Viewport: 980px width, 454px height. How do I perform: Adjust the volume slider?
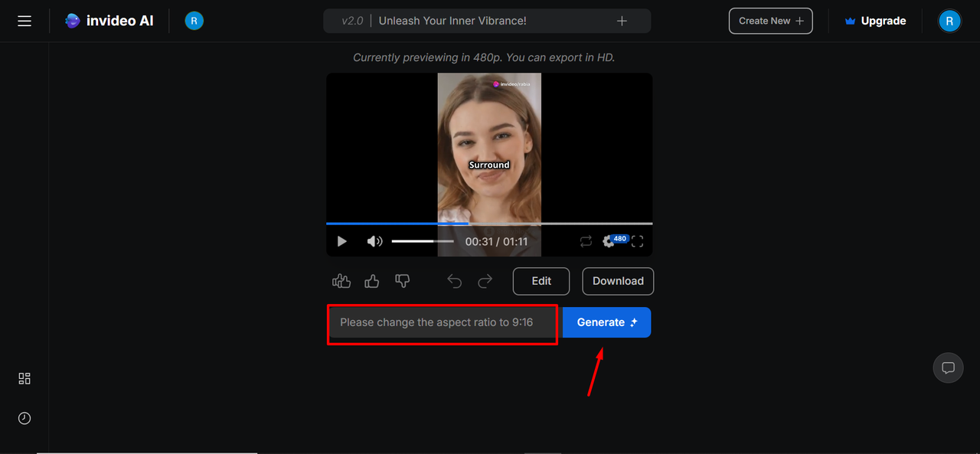[423, 241]
